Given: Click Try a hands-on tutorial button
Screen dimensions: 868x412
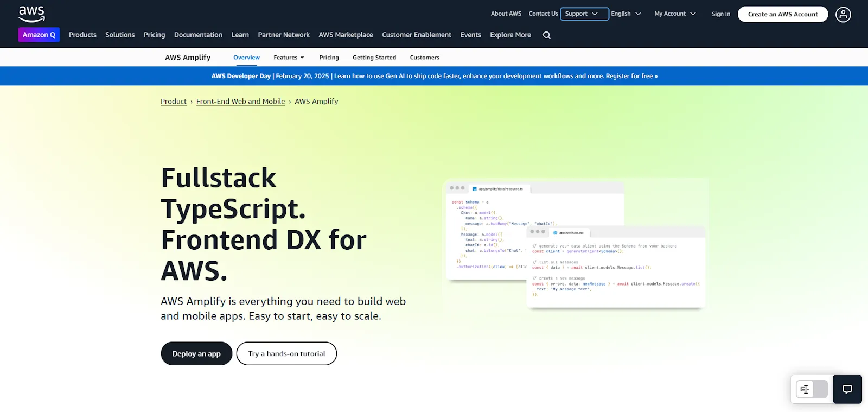Looking at the screenshot, I should point(286,353).
